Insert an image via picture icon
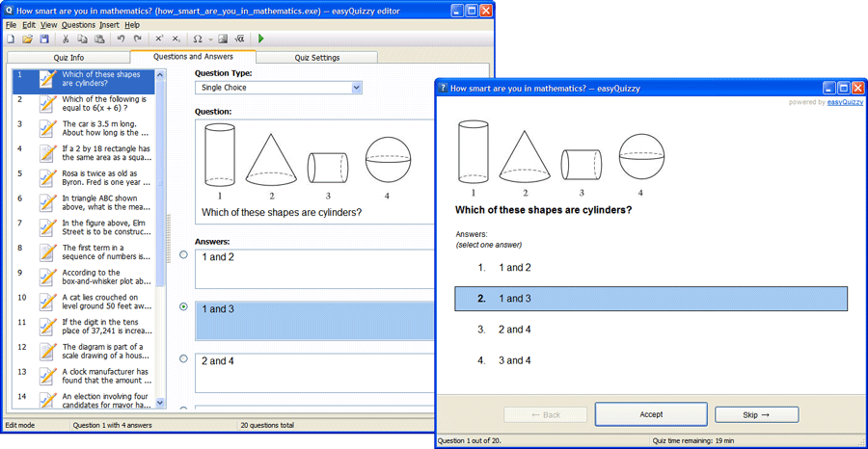 223,40
